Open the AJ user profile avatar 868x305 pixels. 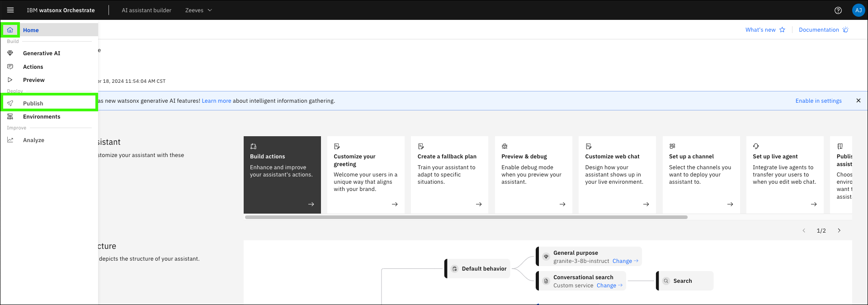(858, 10)
